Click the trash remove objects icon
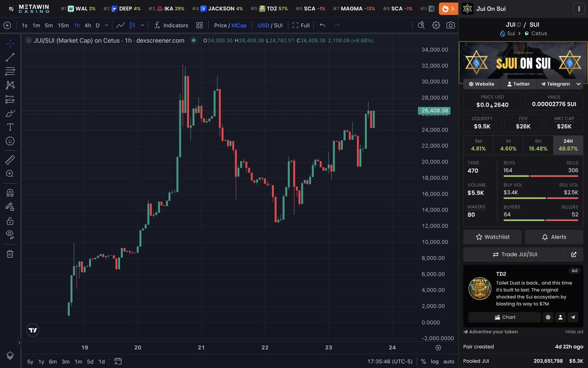The height and width of the screenshot is (368, 588). 10,253
